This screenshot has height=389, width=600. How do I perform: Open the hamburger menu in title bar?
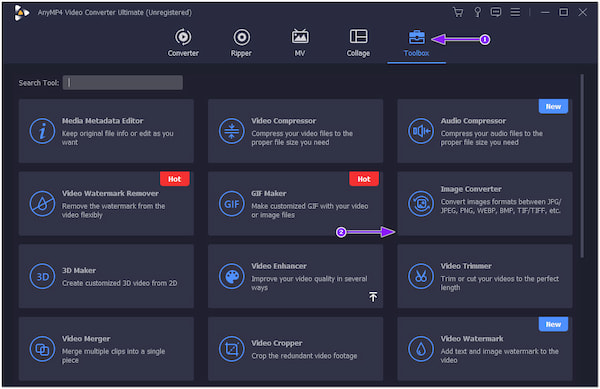click(x=515, y=12)
